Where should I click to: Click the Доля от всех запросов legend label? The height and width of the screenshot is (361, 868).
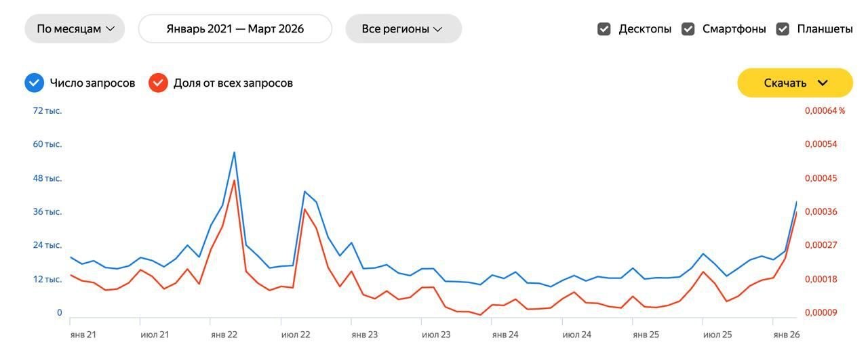click(x=233, y=83)
